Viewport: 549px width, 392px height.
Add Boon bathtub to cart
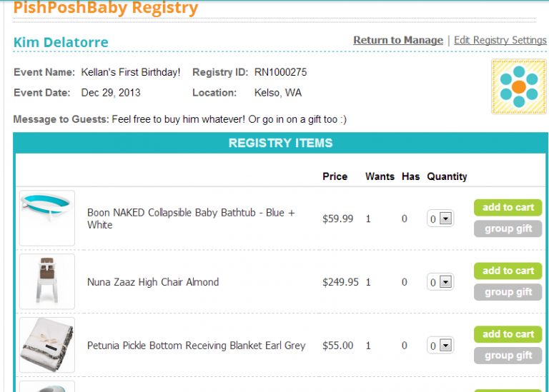[x=508, y=207]
